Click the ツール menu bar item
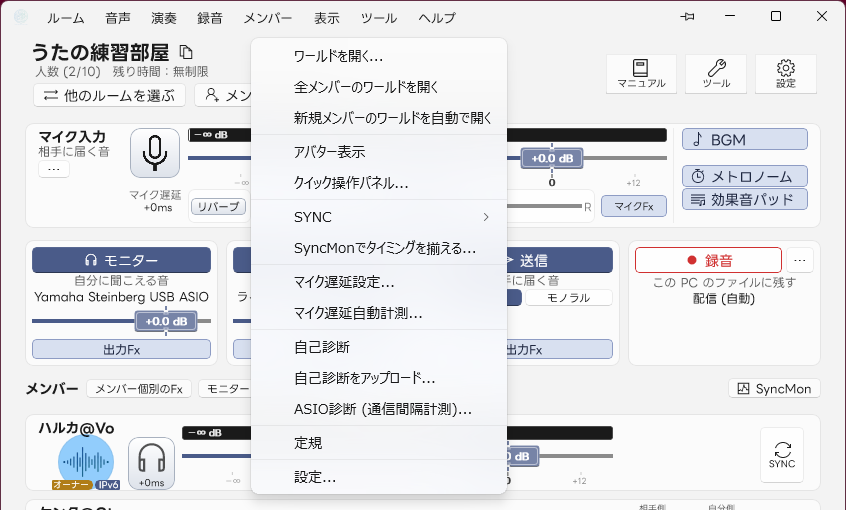Screen dimensions: 846x510 tap(378, 18)
